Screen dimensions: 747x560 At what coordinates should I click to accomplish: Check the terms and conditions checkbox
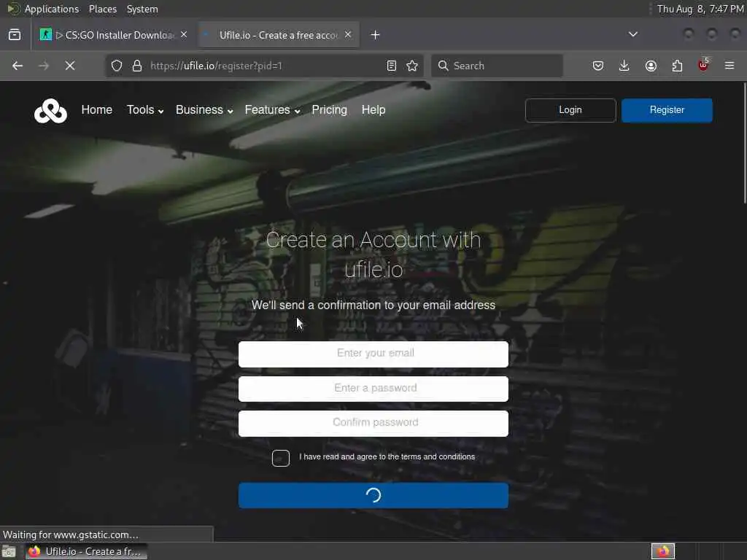[281, 458]
